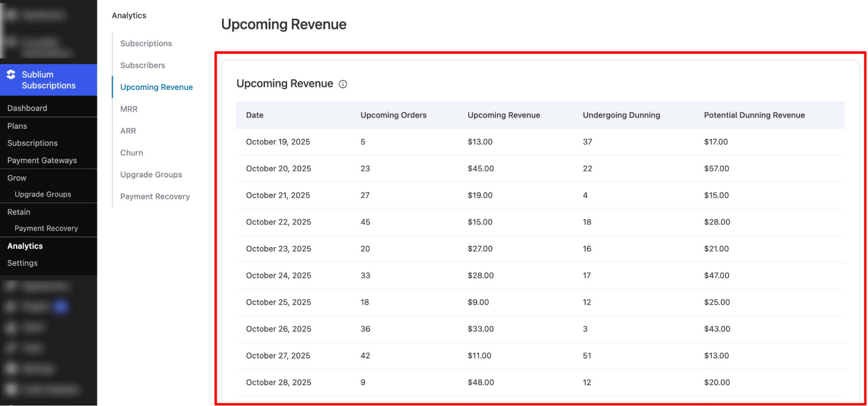The width and height of the screenshot is (868, 406).
Task: Go to the Dashboard menu item
Action: (27, 108)
